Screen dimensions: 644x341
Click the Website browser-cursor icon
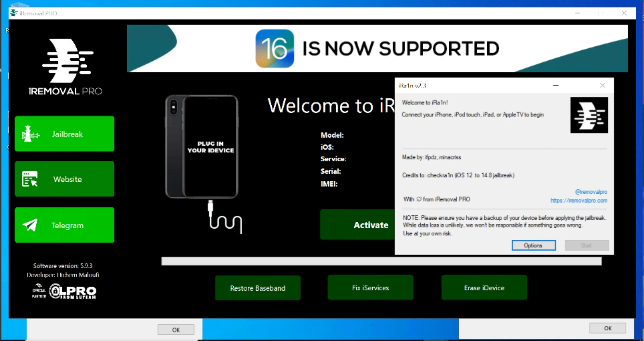30,179
